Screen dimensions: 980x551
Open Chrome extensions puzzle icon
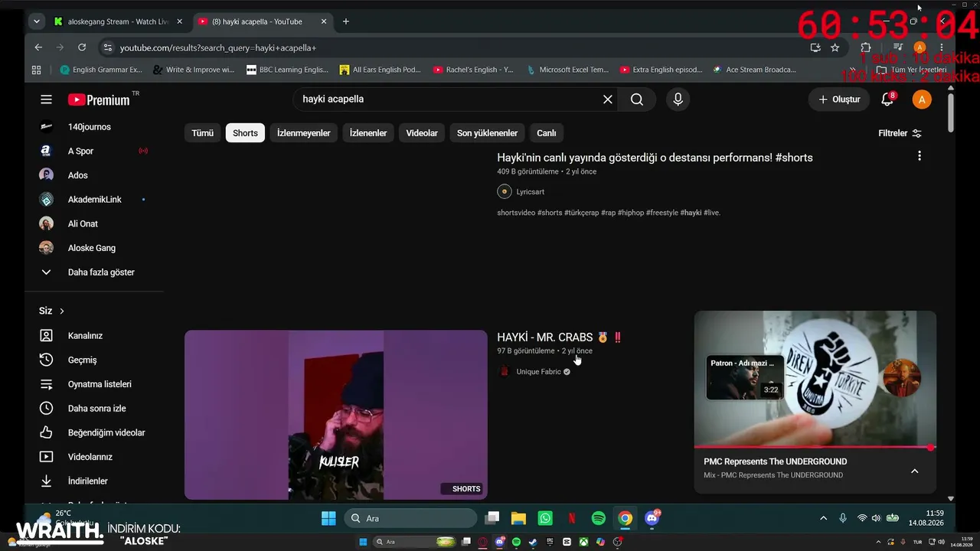tap(866, 47)
